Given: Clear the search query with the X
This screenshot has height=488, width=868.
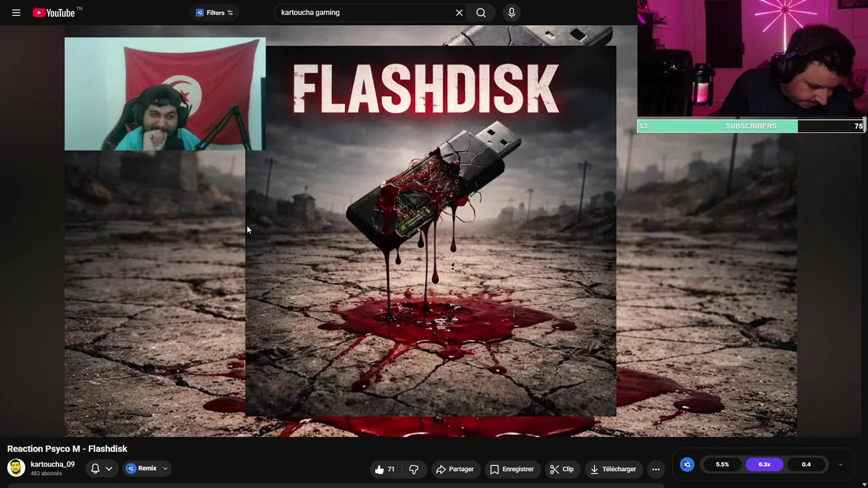Looking at the screenshot, I should 459,13.
